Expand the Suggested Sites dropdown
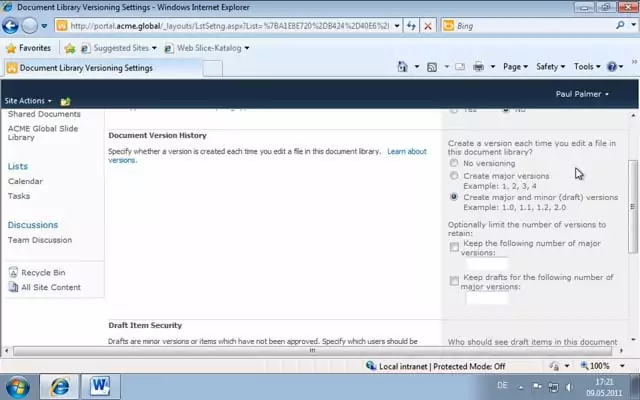 point(154,48)
